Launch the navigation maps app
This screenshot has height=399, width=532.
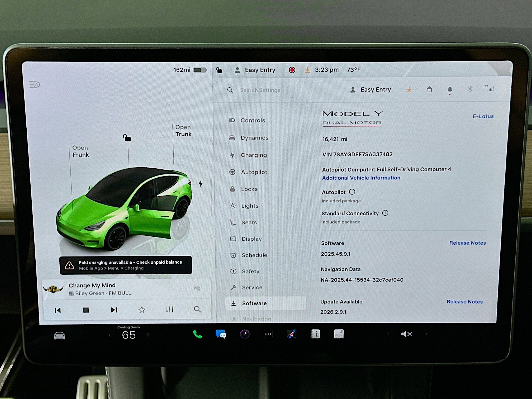click(291, 334)
